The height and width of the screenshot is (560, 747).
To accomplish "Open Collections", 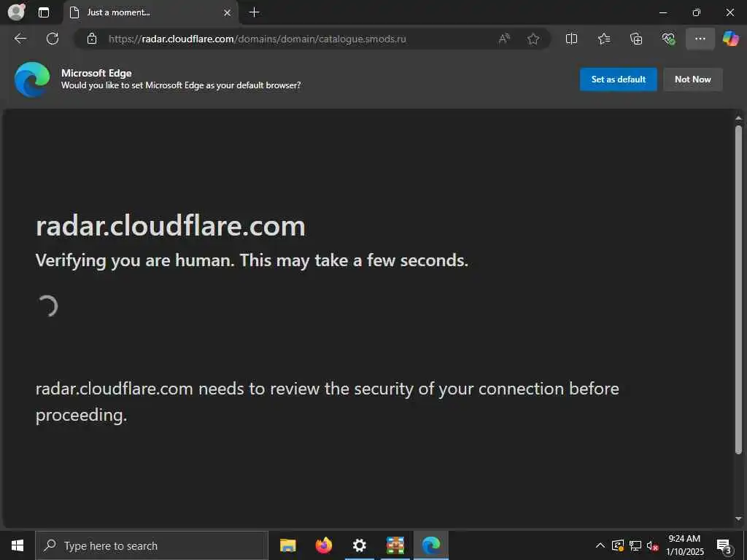I will 636,39.
